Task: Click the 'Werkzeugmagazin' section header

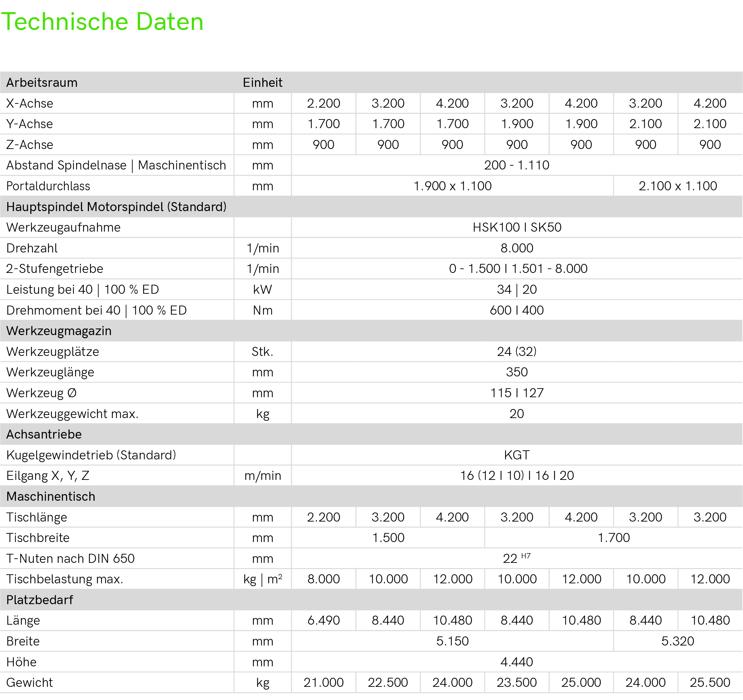Action: point(59,331)
